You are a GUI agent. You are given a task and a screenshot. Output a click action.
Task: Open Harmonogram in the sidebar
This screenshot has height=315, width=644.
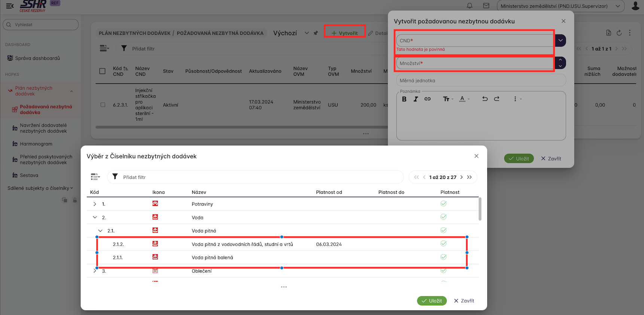pos(36,144)
